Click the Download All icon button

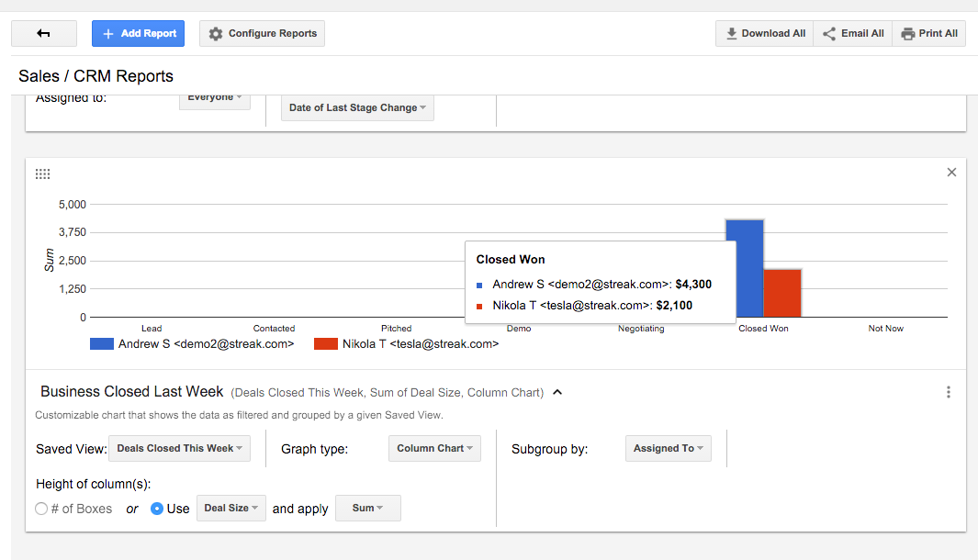(x=732, y=34)
